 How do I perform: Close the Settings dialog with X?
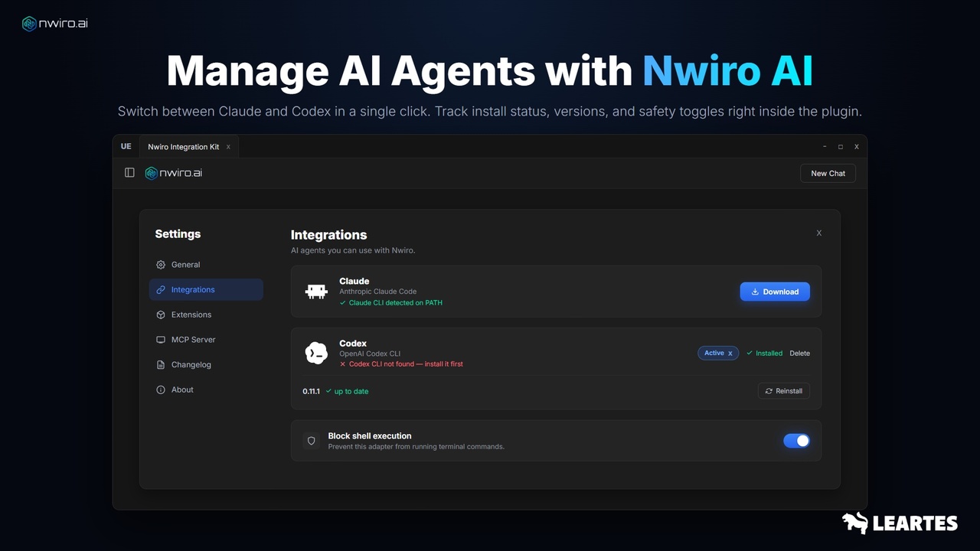(819, 233)
